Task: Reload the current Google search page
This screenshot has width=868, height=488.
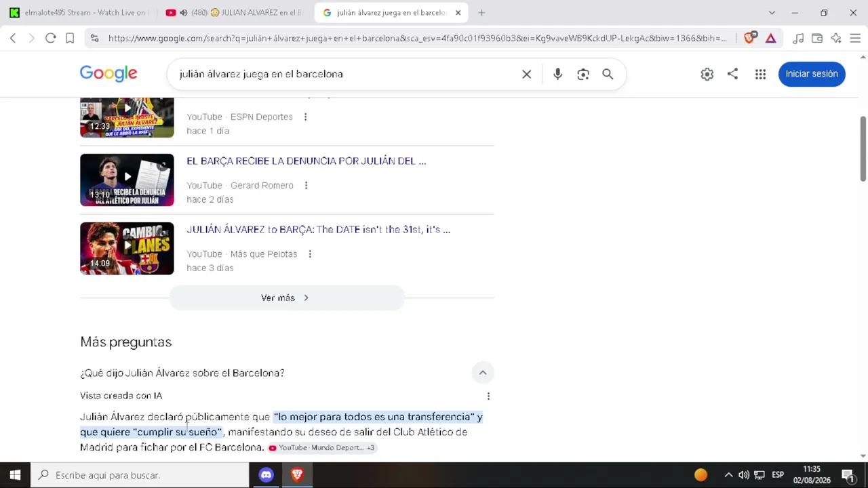Action: point(50,39)
